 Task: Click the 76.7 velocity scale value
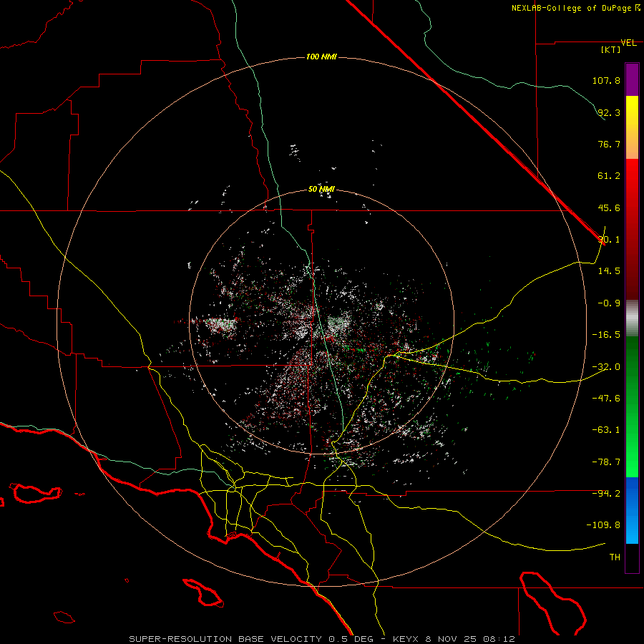609,144
